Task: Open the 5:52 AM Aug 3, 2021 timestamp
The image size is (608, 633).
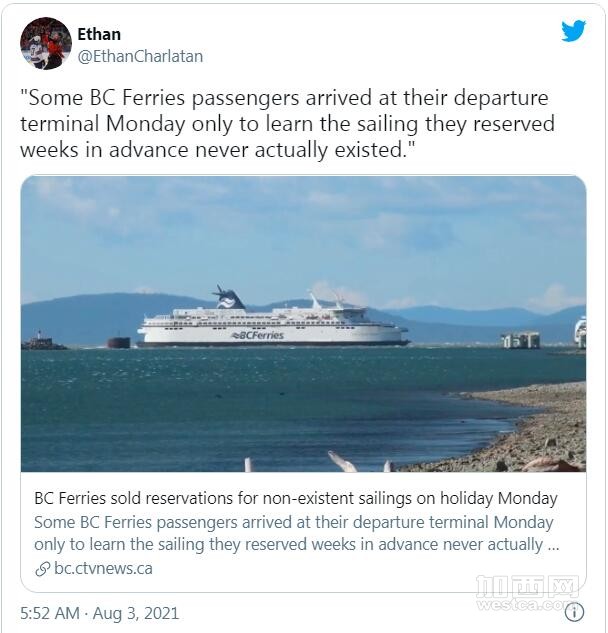Action: [x=100, y=612]
